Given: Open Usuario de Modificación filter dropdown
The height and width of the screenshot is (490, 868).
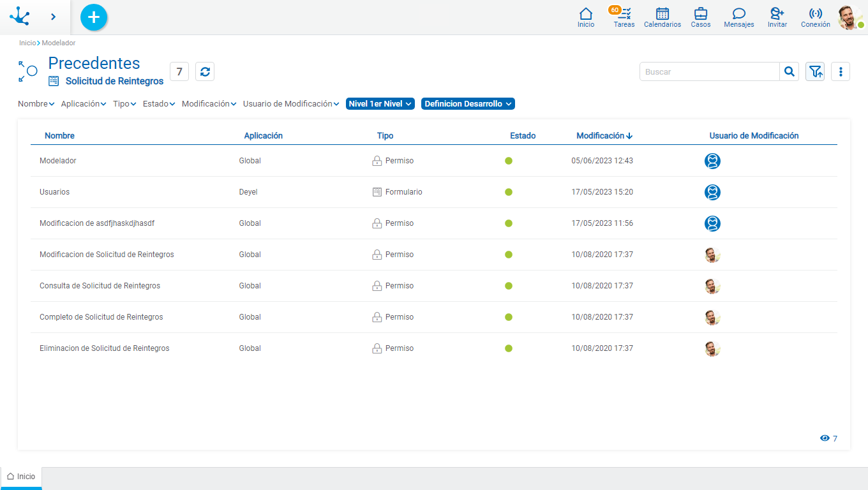Looking at the screenshot, I should [291, 103].
